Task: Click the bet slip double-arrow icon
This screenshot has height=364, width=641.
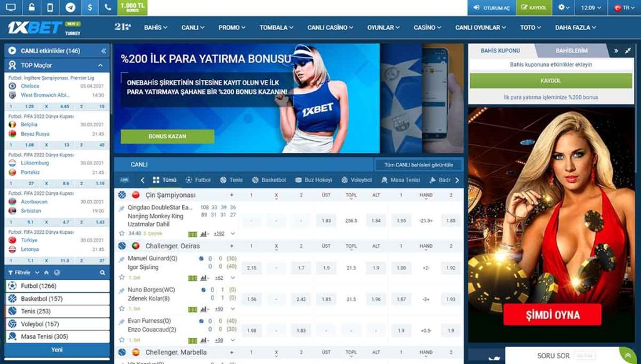Action: pos(616,51)
